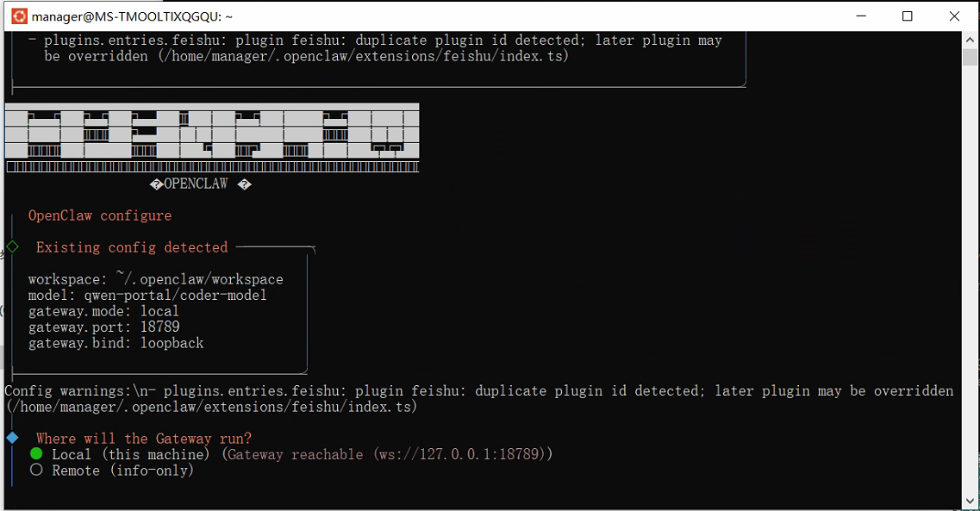Click the OPENCLAW ASCII art logo
This screenshot has height=511, width=980.
212,137
